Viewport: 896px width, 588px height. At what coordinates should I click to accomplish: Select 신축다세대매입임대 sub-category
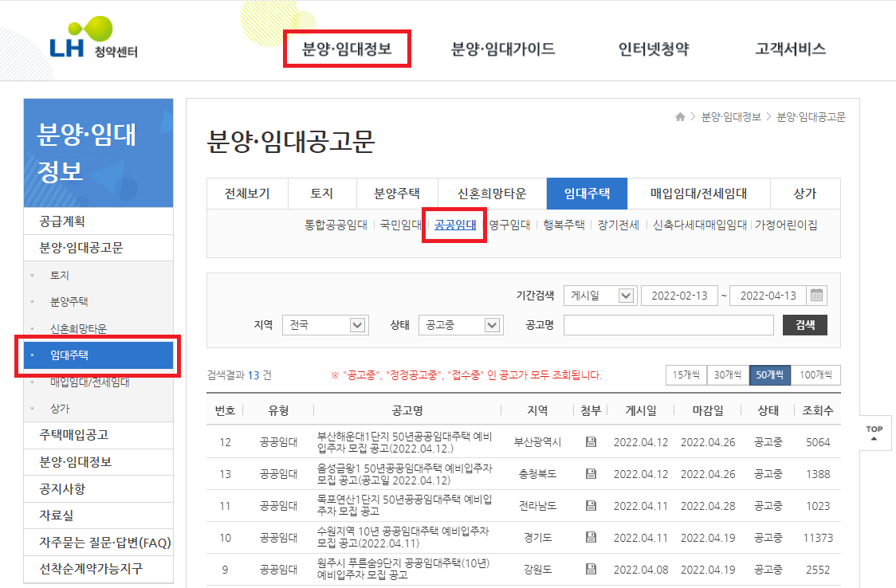[700, 225]
